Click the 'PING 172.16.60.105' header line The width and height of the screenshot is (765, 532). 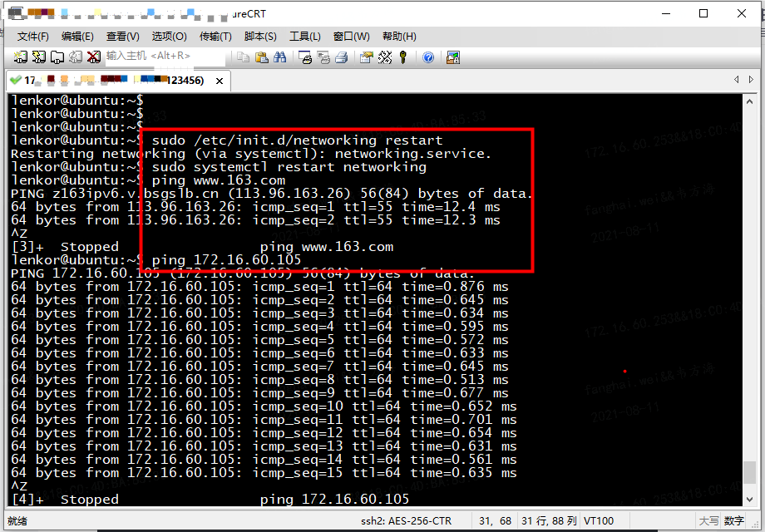243,273
